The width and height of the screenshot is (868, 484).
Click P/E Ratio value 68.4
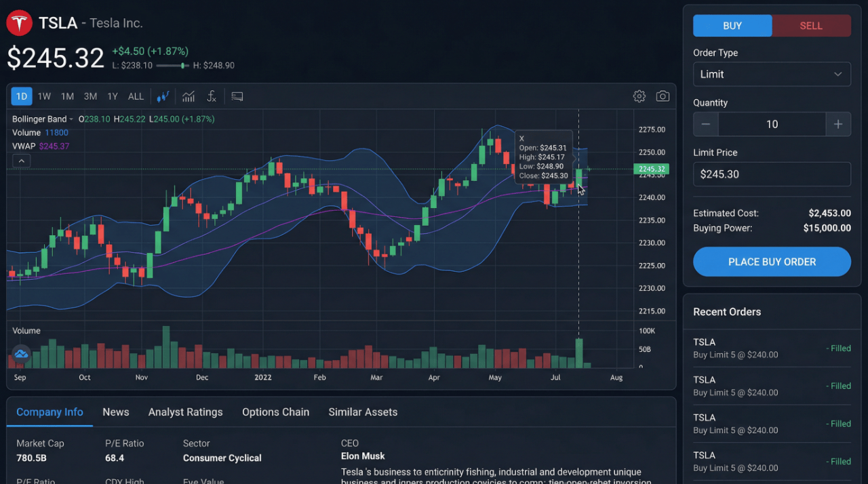point(115,458)
